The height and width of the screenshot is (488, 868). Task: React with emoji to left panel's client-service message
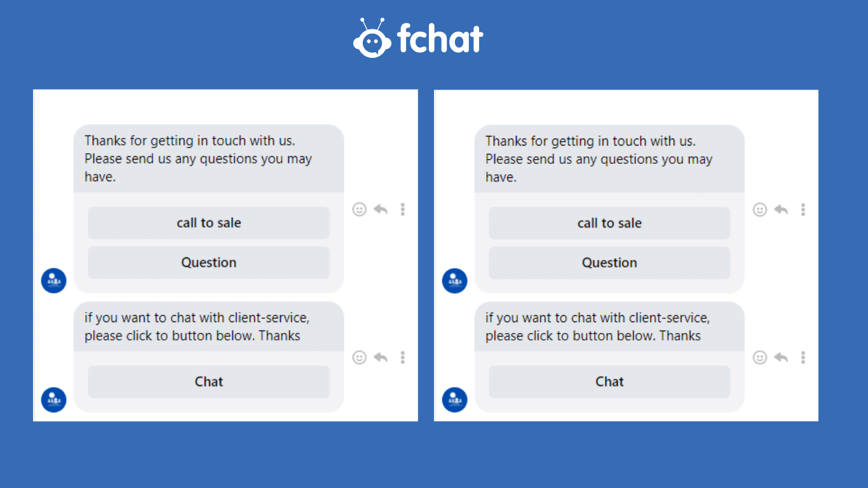tap(360, 358)
